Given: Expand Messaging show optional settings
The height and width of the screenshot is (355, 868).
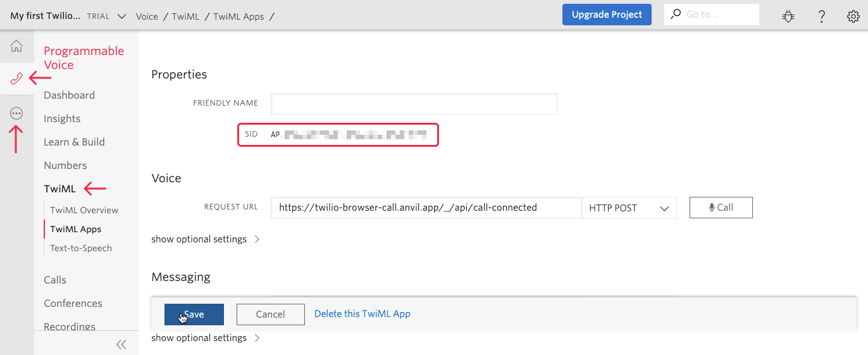Looking at the screenshot, I should point(205,338).
